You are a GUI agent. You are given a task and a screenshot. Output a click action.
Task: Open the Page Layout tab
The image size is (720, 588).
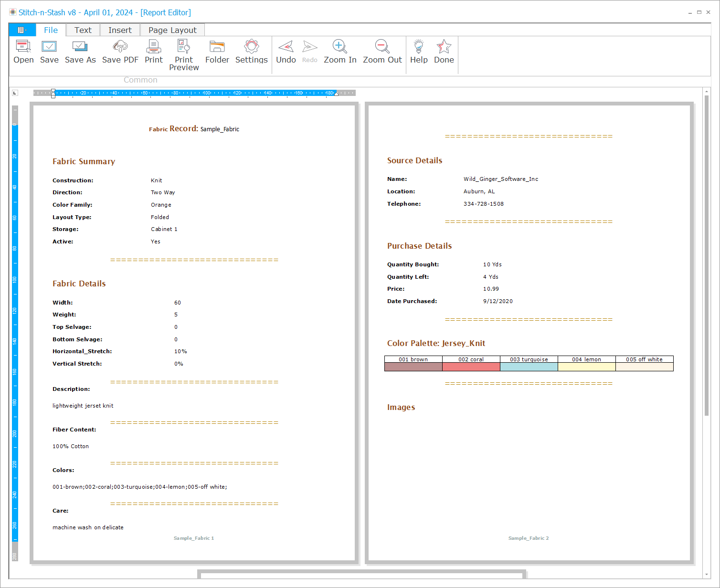(x=172, y=30)
